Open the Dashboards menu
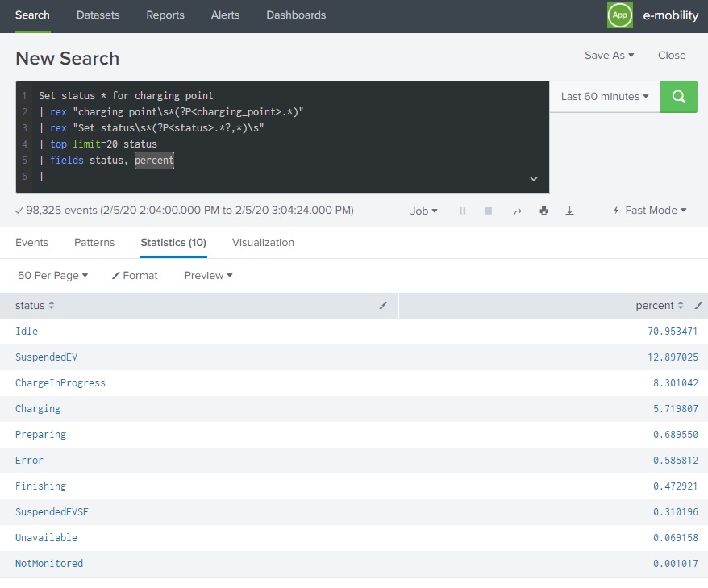708x588 pixels. click(x=296, y=15)
